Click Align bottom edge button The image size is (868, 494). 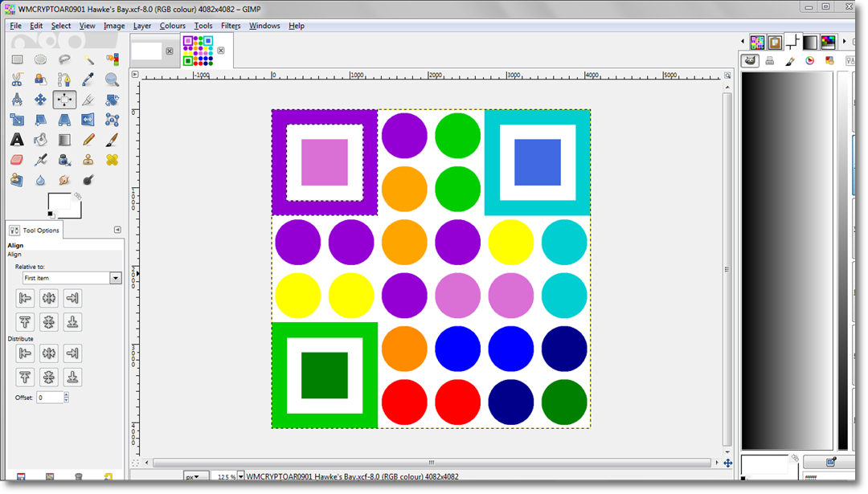tap(72, 322)
